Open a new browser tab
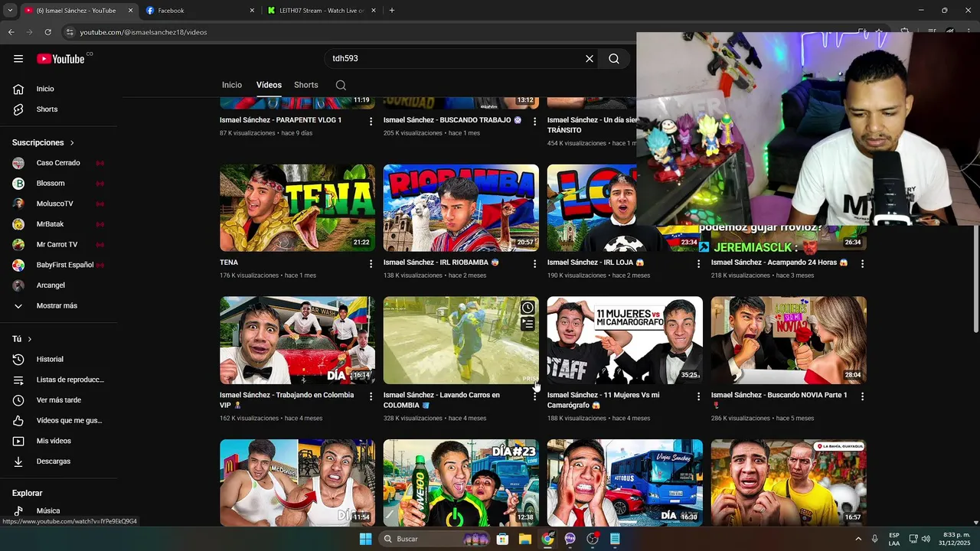The height and width of the screenshot is (551, 980). pyautogui.click(x=392, y=11)
